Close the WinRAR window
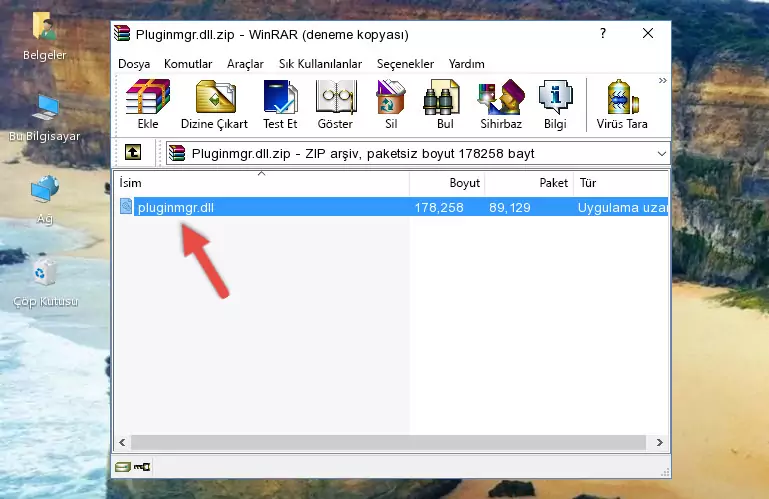Image resolution: width=769 pixels, height=499 pixels. [x=648, y=33]
